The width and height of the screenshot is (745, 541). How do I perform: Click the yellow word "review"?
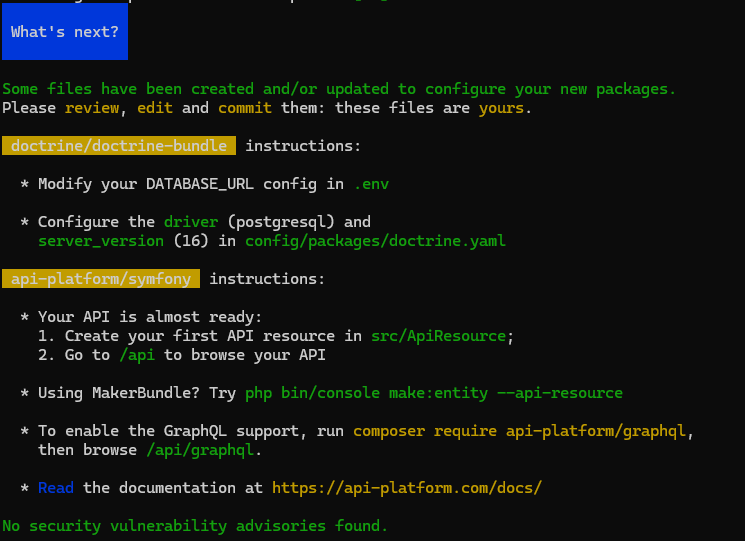point(92,108)
